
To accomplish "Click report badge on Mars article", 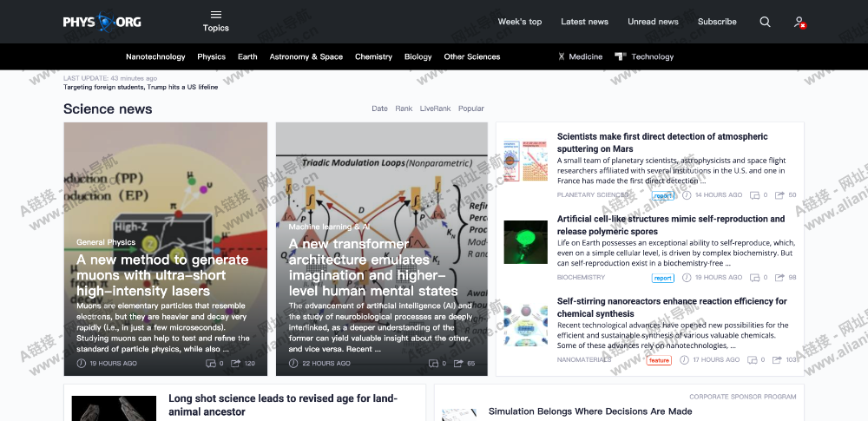I will (x=662, y=195).
